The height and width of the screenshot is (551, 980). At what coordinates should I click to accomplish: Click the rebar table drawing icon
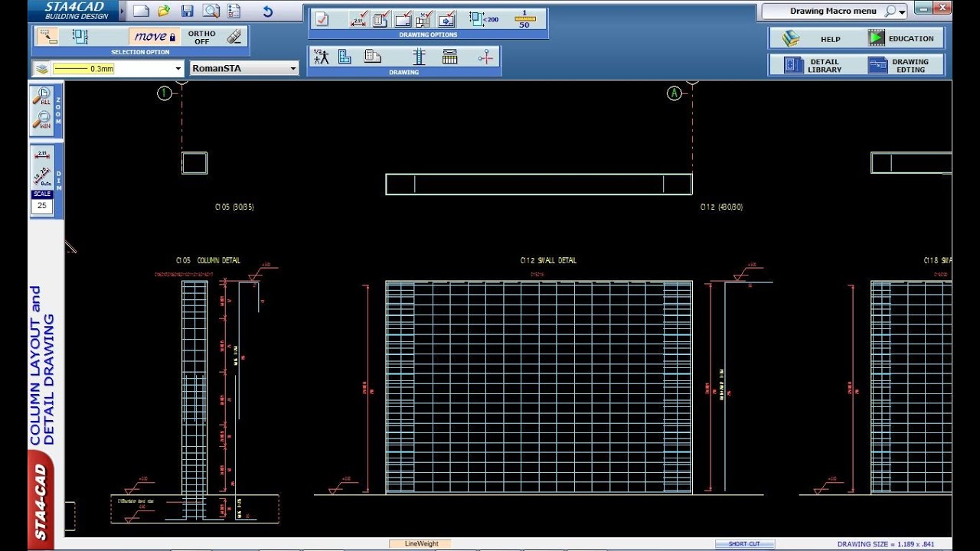(450, 57)
